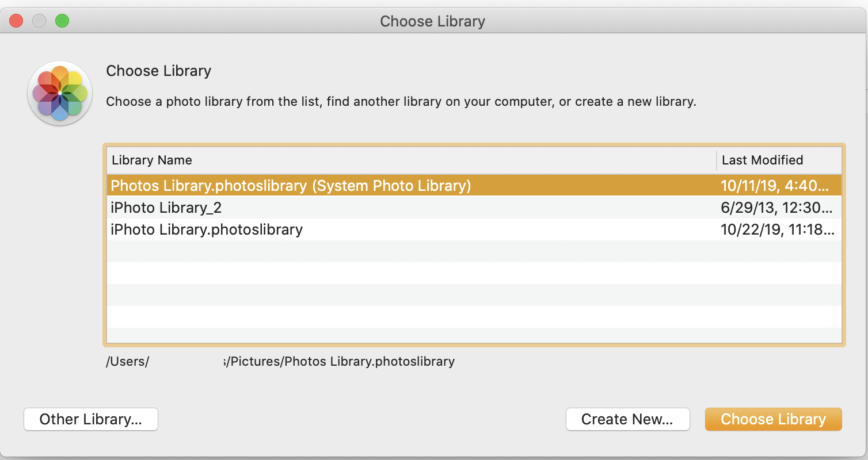The image size is (868, 460).
Task: Sort by the Last Modified column header
Action: tap(762, 160)
